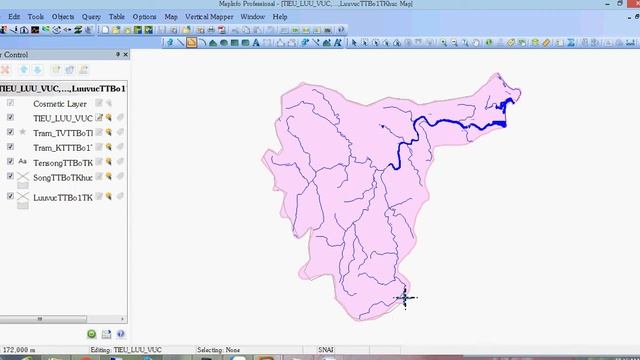Select the Text tool in drawing toolbar
Screen dimensions: 640x360
256,42
